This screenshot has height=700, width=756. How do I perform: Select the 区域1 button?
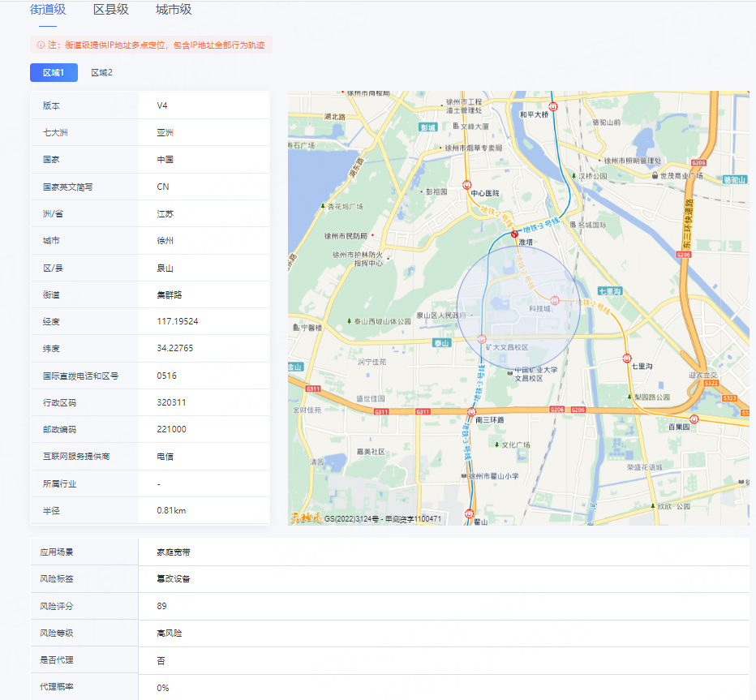click(x=54, y=73)
